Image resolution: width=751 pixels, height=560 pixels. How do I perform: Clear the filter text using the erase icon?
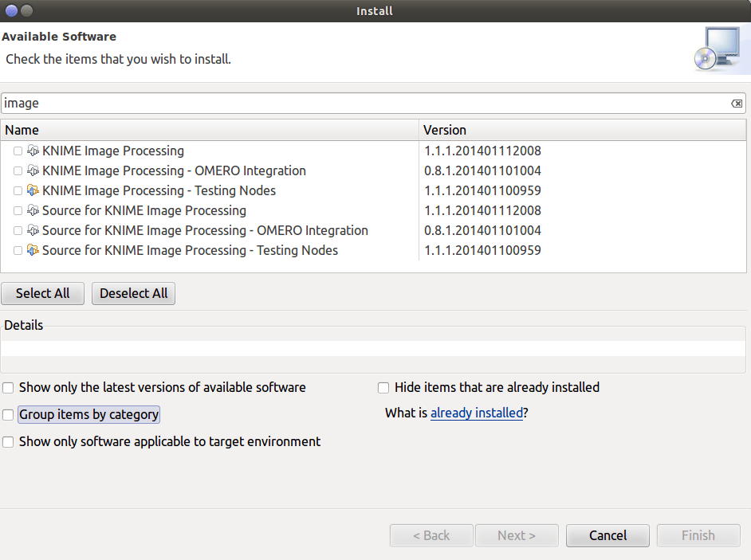[x=737, y=103]
